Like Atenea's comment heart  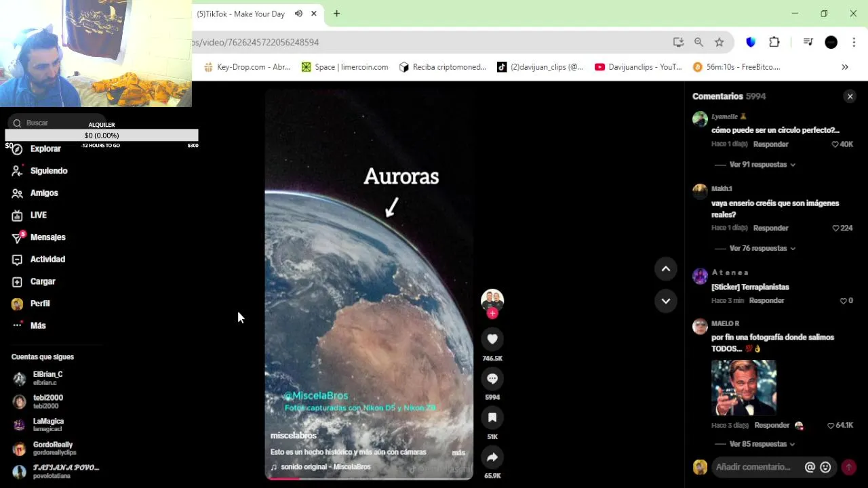click(843, 301)
